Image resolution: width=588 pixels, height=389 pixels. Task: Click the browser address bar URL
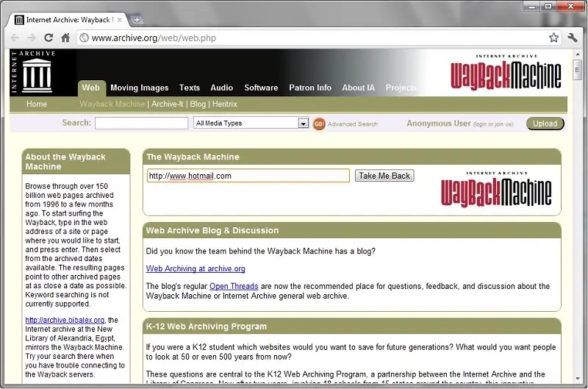point(154,38)
